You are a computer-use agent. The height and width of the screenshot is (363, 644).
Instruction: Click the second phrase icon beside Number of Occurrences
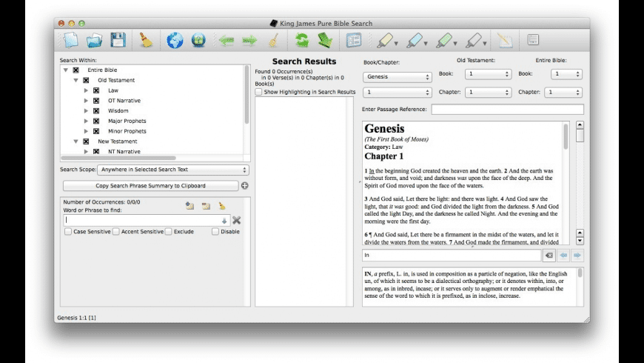(206, 205)
